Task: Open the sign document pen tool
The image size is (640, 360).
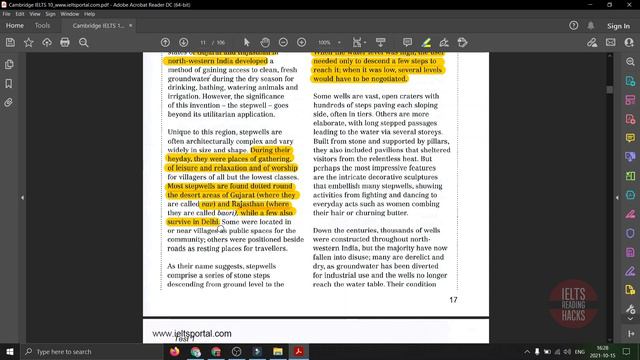Action: click(444, 42)
